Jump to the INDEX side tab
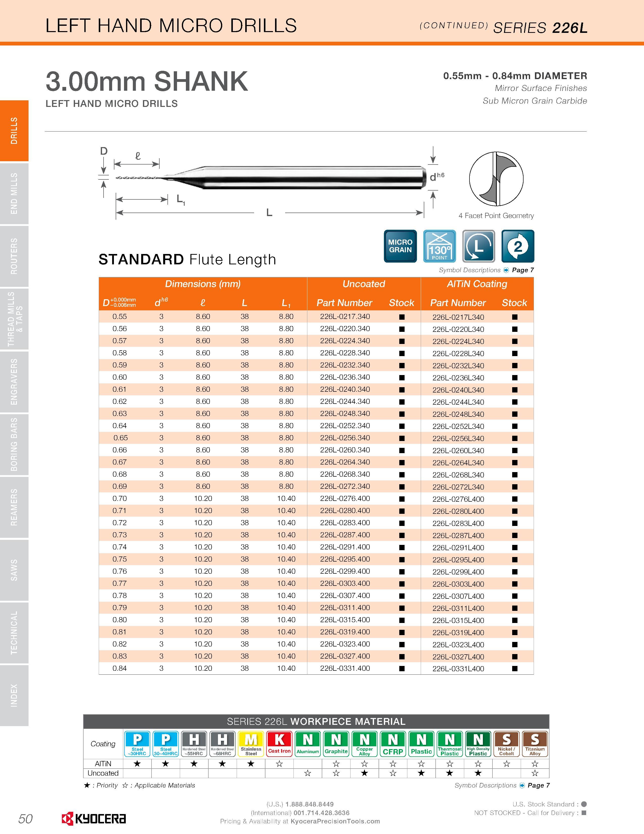The width and height of the screenshot is (644, 834). 14,696
